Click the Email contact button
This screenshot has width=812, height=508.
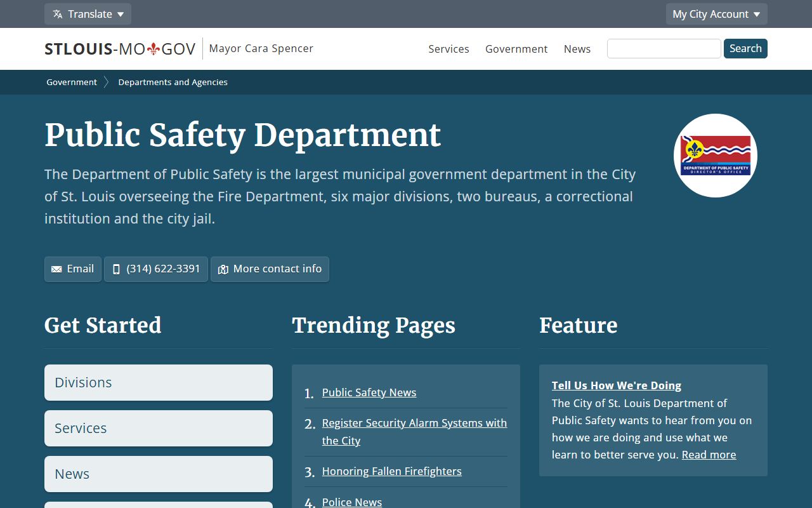73,269
